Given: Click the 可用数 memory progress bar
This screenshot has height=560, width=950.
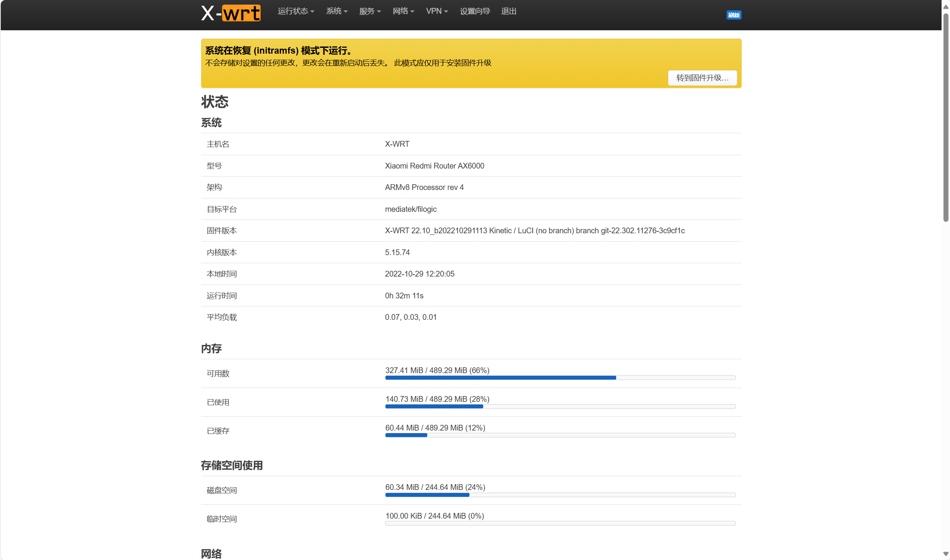Looking at the screenshot, I should point(560,378).
